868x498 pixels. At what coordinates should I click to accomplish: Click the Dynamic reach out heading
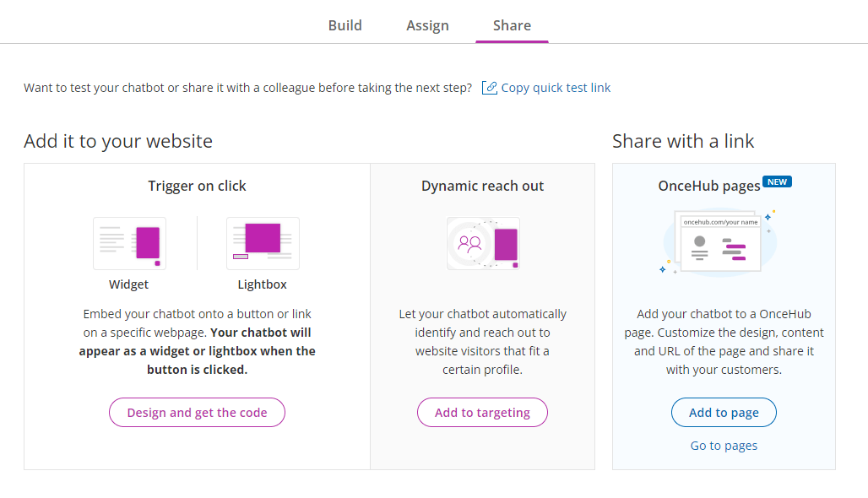click(x=483, y=186)
